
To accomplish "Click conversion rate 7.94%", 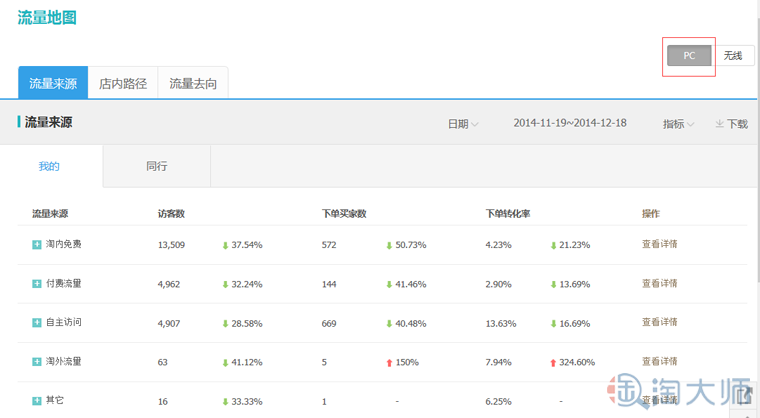I will click(x=498, y=362).
